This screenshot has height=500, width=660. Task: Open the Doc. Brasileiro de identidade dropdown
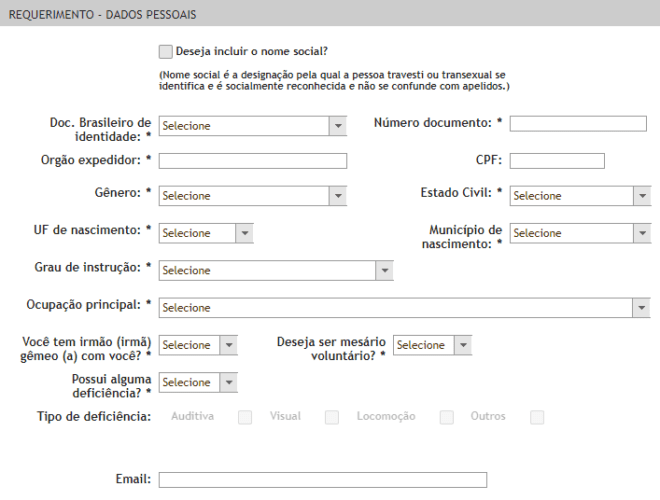tap(253, 126)
